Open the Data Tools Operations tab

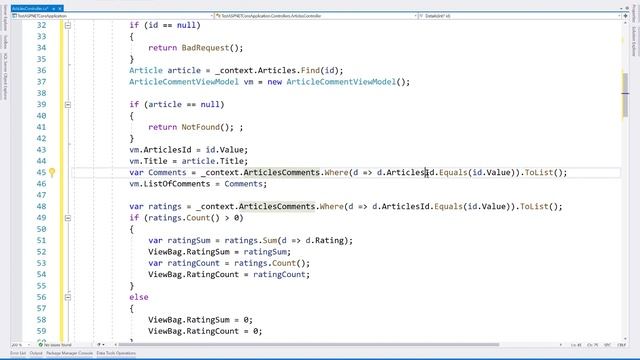point(116,353)
